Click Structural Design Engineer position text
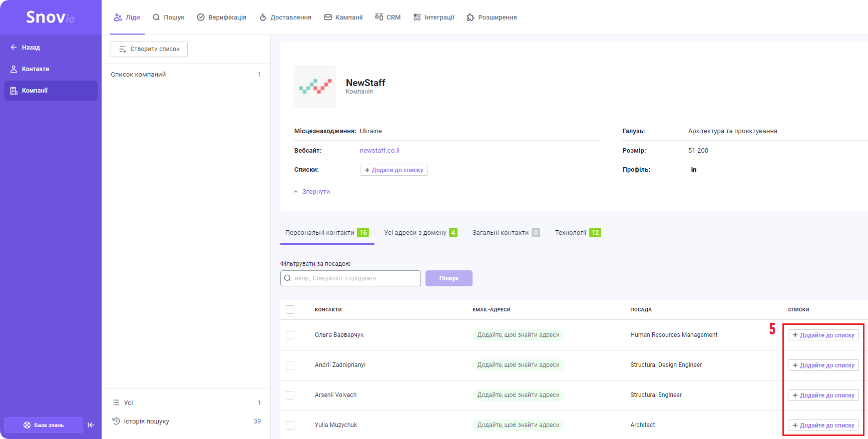Viewport: 868px width, 439px height. click(666, 365)
